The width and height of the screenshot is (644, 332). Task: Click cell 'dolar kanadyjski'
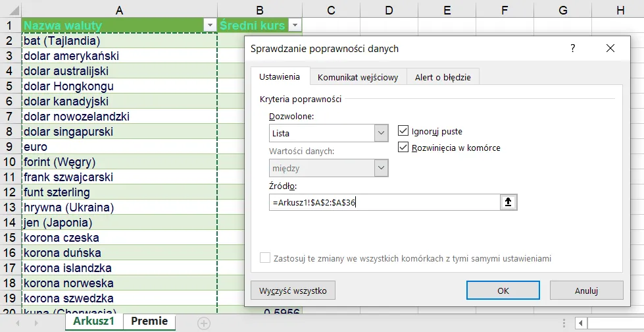point(119,101)
